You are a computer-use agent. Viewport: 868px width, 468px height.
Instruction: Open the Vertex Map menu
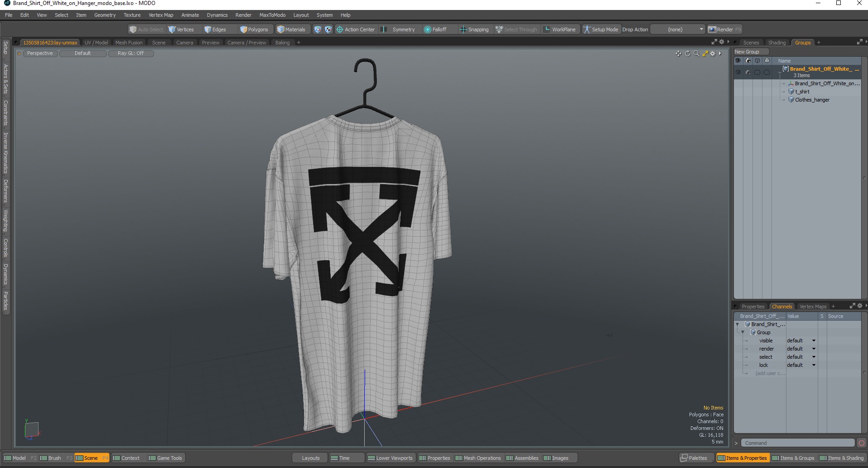[x=161, y=15]
